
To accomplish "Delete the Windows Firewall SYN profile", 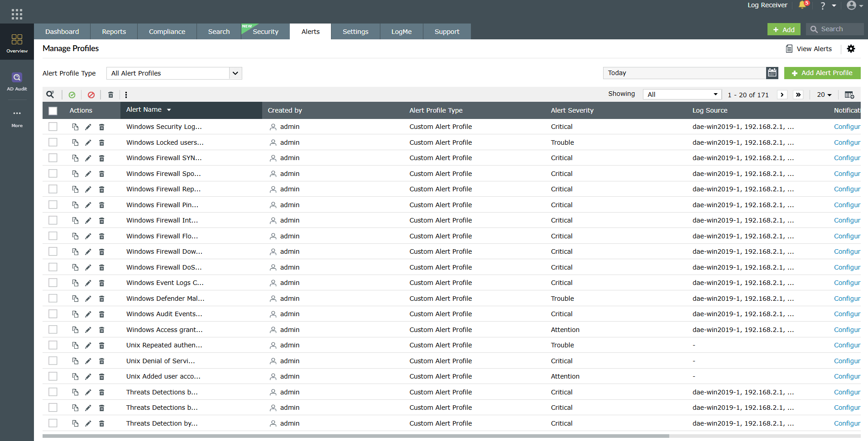I will click(102, 158).
